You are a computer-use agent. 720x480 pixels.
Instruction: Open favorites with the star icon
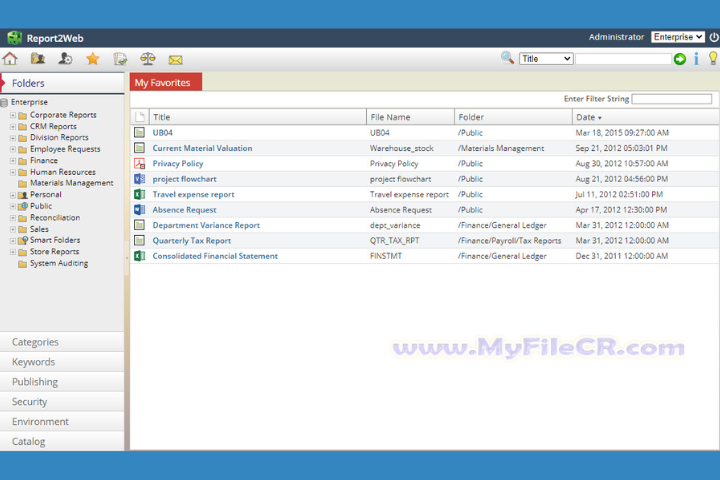tap(93, 59)
